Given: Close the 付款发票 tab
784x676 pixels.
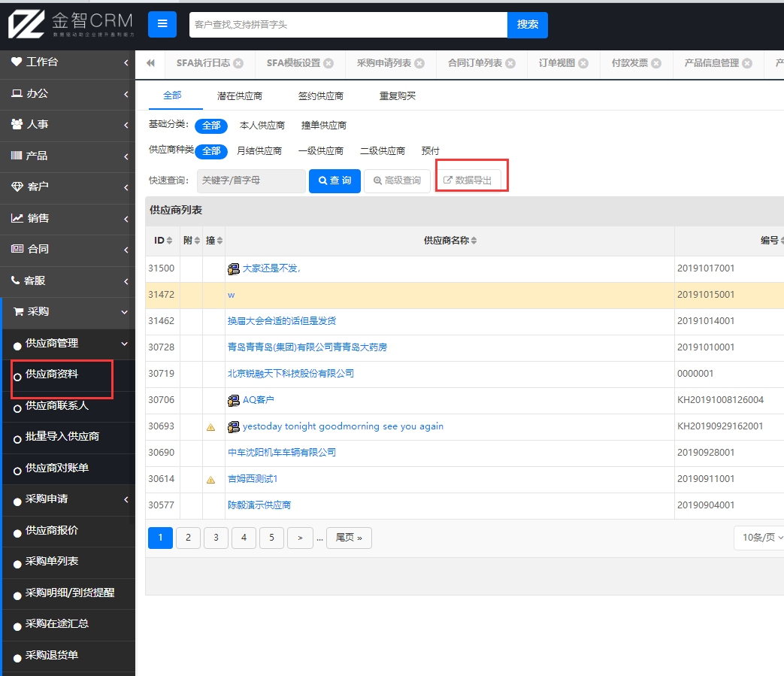Looking at the screenshot, I should (x=656, y=63).
